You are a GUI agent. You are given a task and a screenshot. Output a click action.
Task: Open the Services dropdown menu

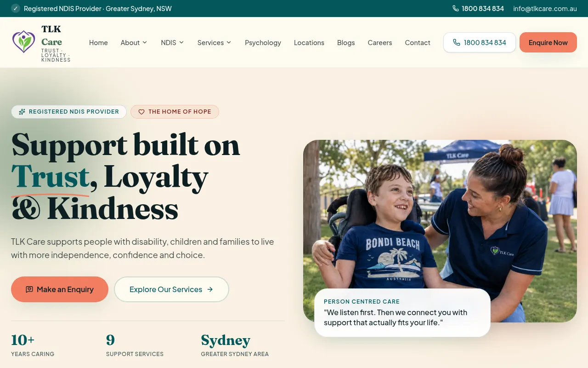click(214, 42)
